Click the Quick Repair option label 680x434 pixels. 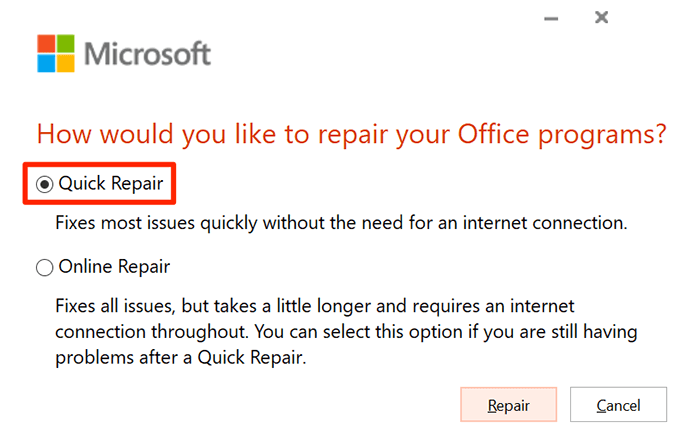tap(110, 183)
